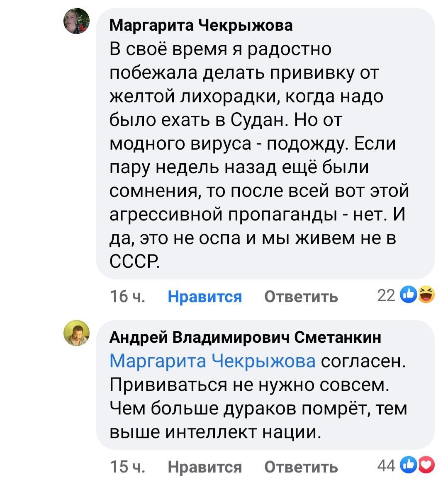Viewport: 448px width, 482px height.
Task: Toggle Нравится under Маргарита's comment
Action: [x=205, y=297]
